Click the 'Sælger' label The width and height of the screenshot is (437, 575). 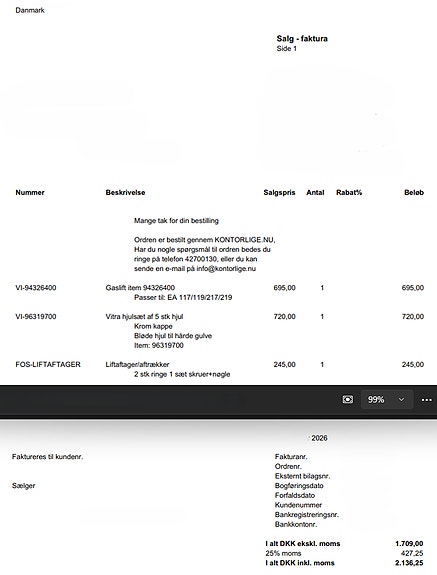pos(23,486)
